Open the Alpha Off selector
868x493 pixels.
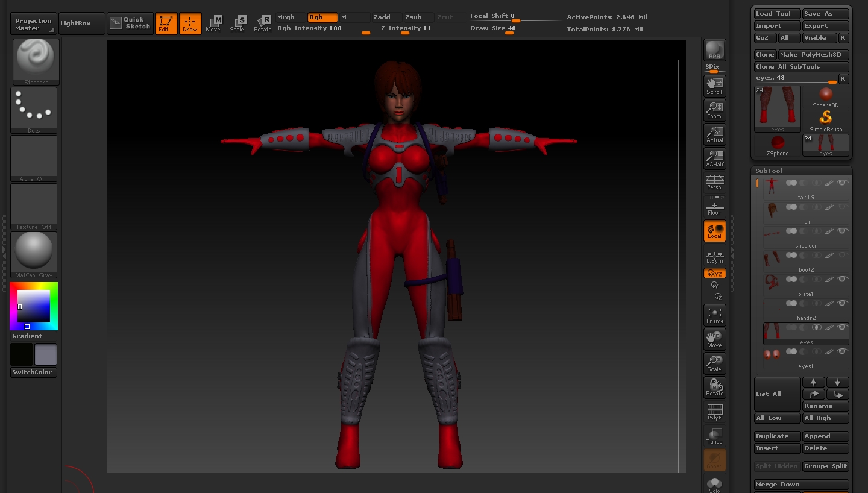[x=34, y=159]
